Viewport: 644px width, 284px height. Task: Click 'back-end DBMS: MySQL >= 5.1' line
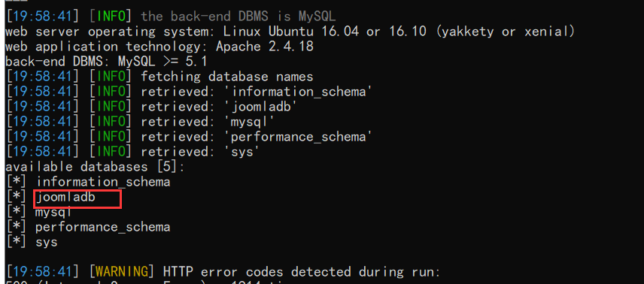[x=106, y=62]
